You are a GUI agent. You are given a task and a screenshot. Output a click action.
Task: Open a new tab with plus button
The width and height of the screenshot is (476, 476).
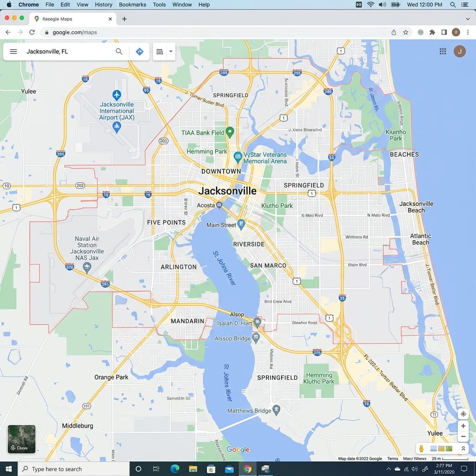(125, 19)
